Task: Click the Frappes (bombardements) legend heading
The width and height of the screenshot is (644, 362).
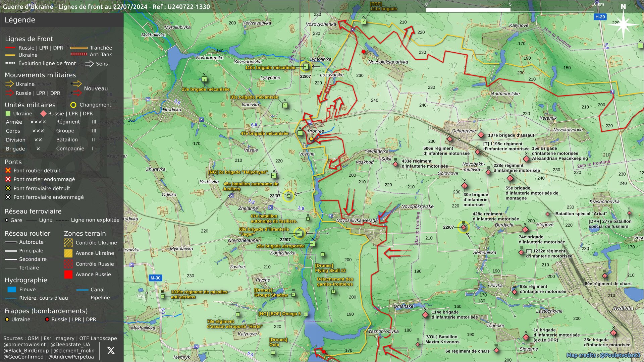Action: point(46,311)
